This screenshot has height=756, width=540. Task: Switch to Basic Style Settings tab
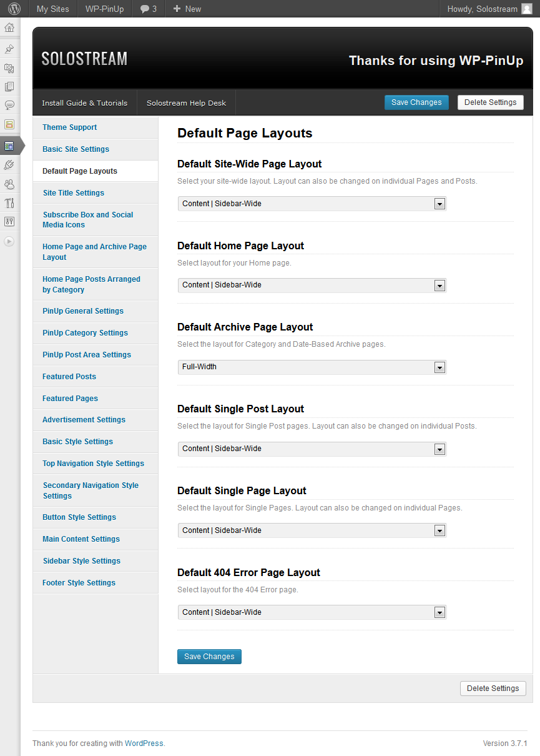point(96,442)
